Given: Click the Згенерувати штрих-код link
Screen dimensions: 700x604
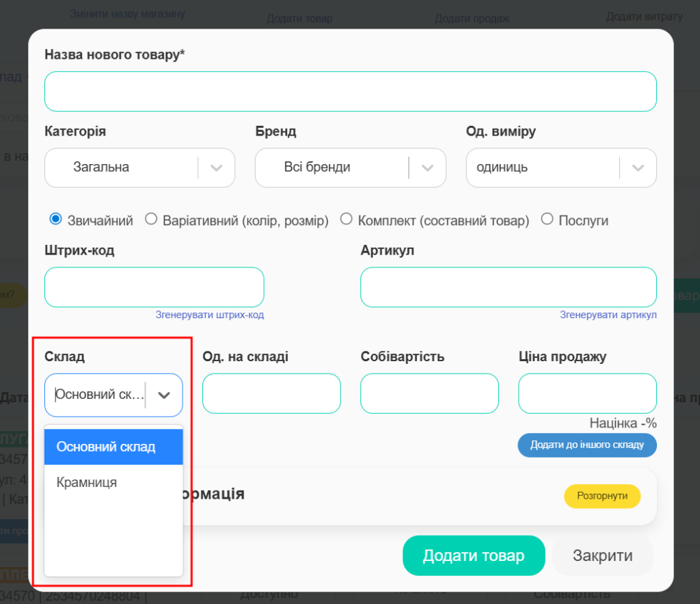Looking at the screenshot, I should tap(209, 315).
